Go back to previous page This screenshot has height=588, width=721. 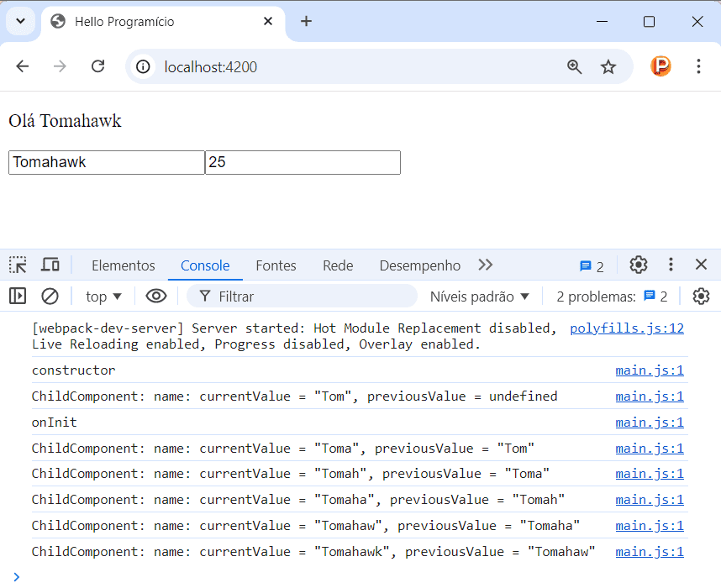[x=23, y=66]
